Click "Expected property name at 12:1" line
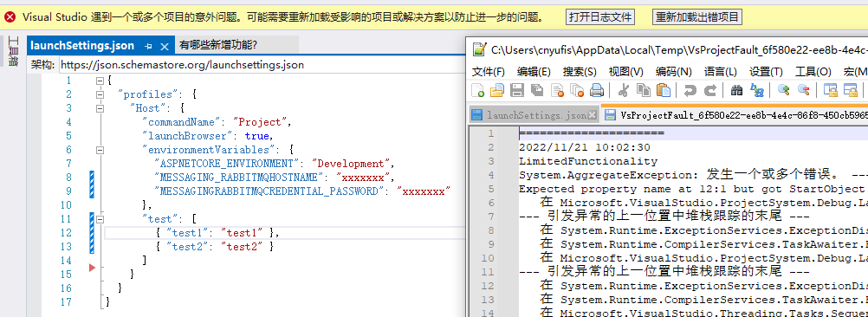Viewport: 868px width, 317px height. pos(692,189)
